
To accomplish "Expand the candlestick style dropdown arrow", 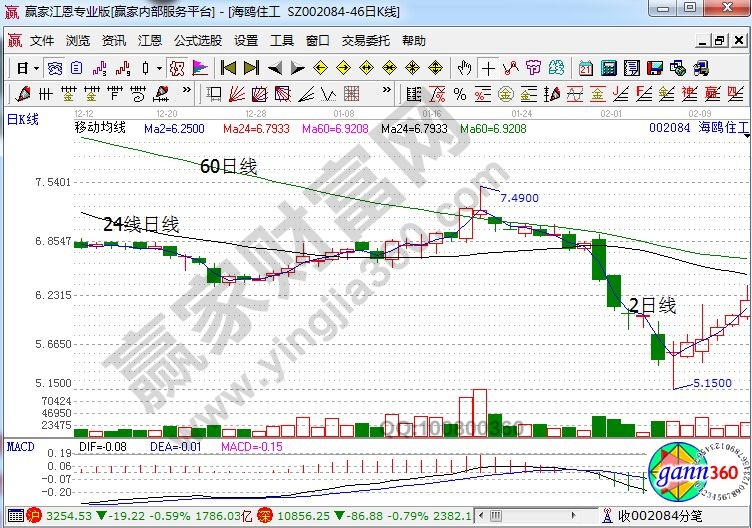I will (160, 69).
